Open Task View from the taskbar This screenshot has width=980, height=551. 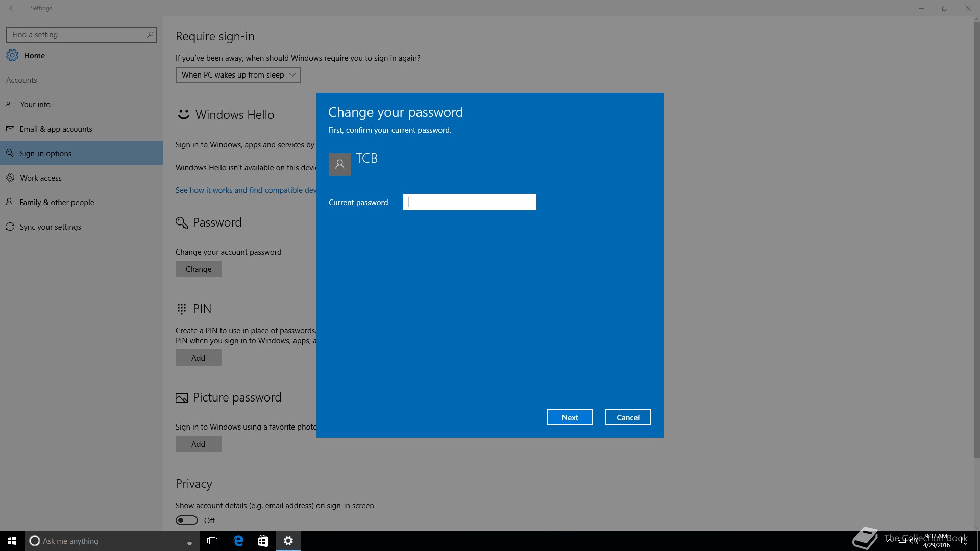tap(212, 541)
